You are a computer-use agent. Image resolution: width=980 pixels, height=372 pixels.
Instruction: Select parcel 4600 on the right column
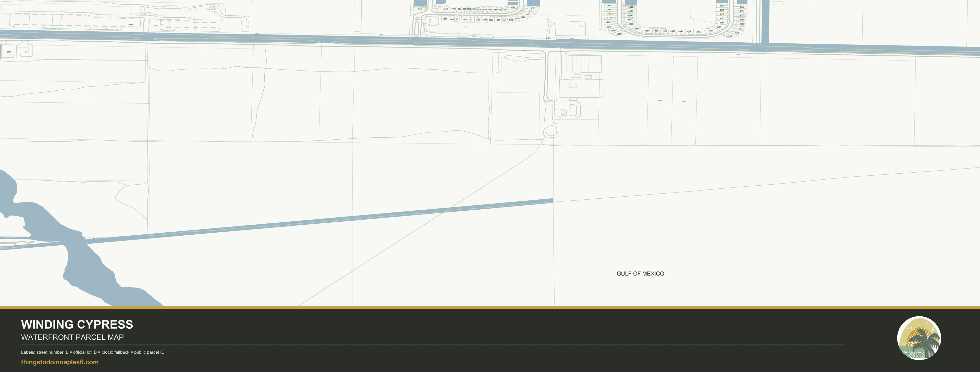pyautogui.click(x=742, y=7)
